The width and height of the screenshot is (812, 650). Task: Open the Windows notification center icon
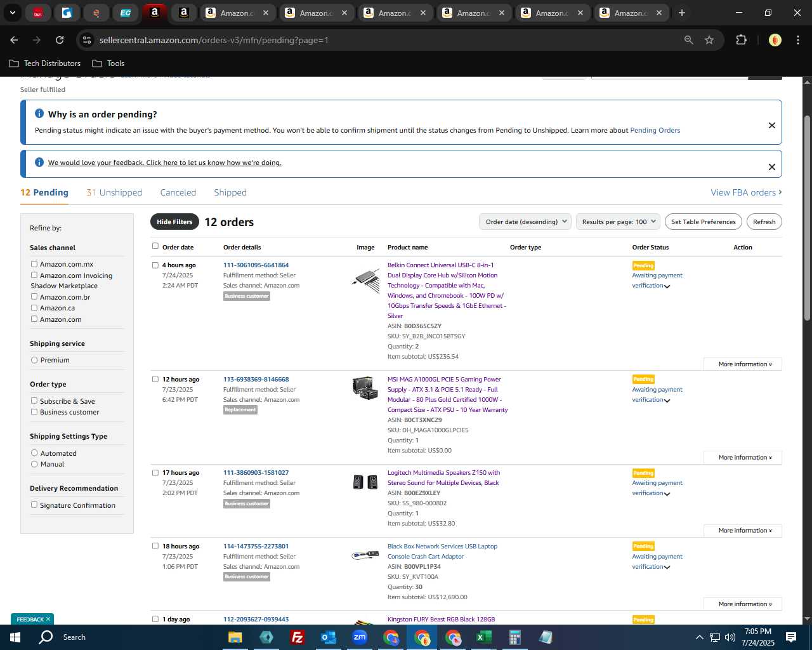click(791, 637)
